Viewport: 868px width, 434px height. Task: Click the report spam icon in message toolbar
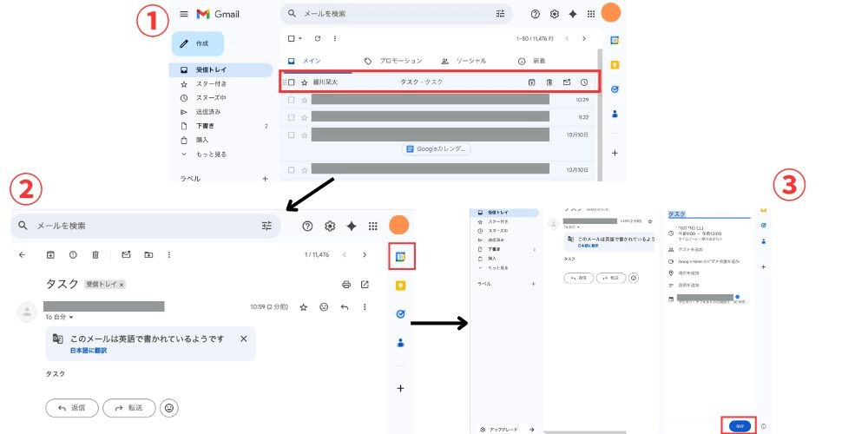(x=72, y=255)
